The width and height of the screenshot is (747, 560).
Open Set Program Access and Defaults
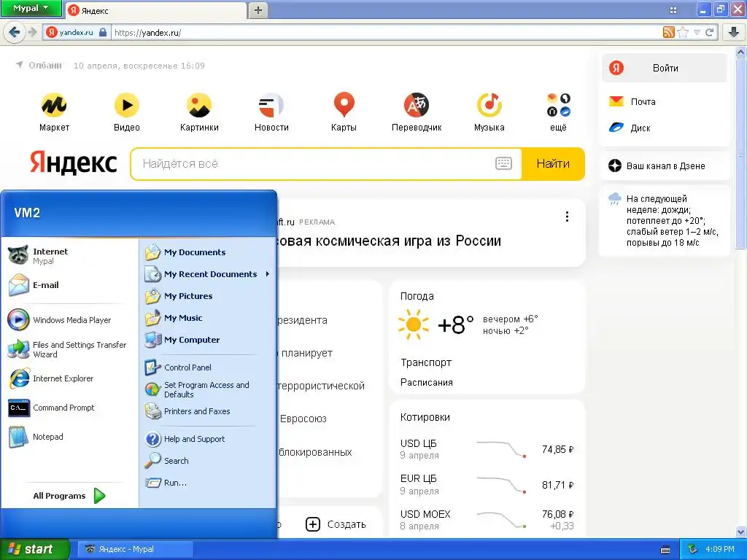(x=208, y=389)
